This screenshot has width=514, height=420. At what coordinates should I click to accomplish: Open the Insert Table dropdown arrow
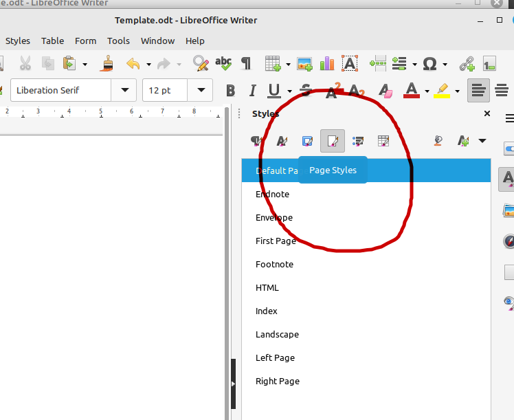[x=288, y=64]
